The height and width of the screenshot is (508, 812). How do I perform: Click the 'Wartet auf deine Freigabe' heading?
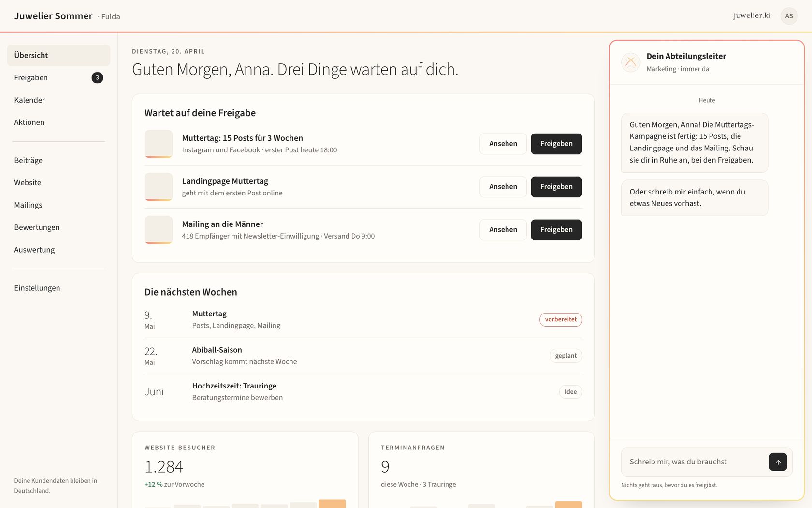click(x=200, y=113)
